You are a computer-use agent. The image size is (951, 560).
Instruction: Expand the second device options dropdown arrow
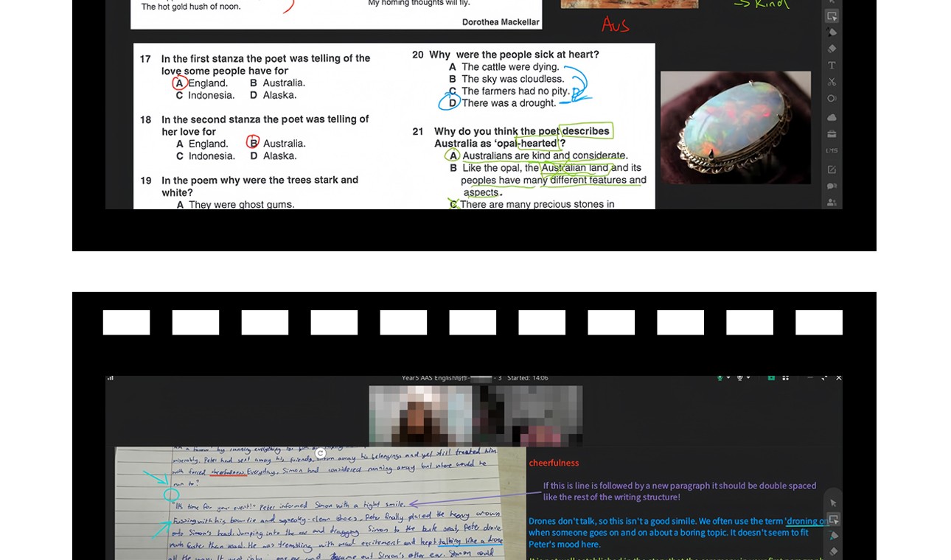[748, 378]
